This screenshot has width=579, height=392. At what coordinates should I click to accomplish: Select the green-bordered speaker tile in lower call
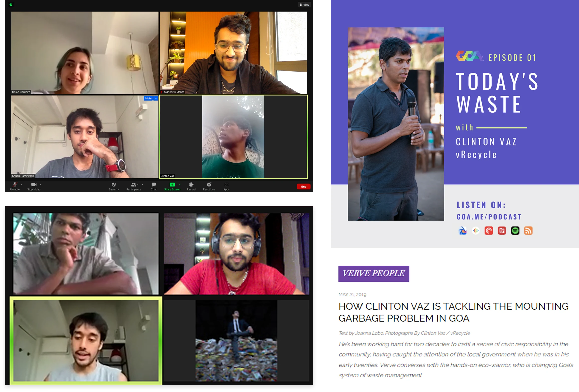pos(86,341)
